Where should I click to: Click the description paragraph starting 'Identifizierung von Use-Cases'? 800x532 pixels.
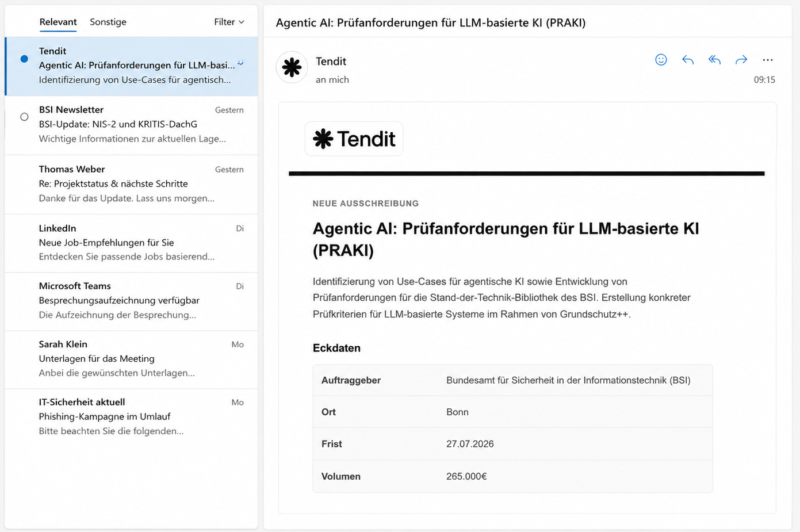tap(502, 298)
